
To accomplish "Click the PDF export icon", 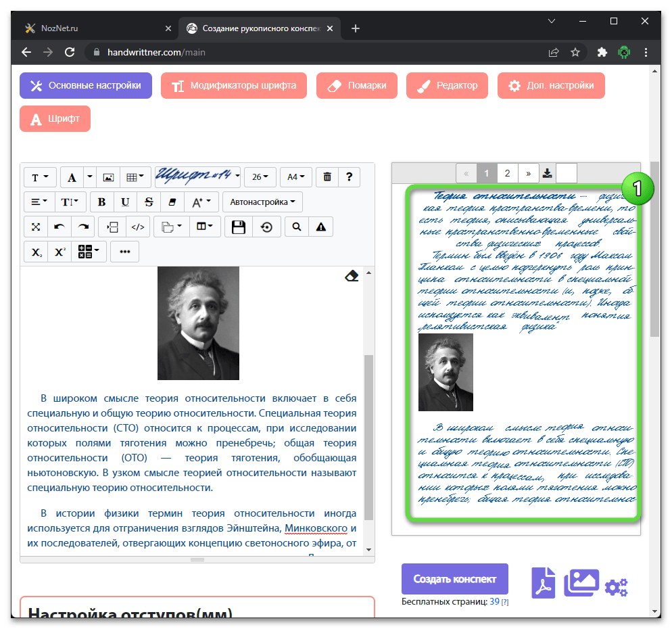I will 543,582.
